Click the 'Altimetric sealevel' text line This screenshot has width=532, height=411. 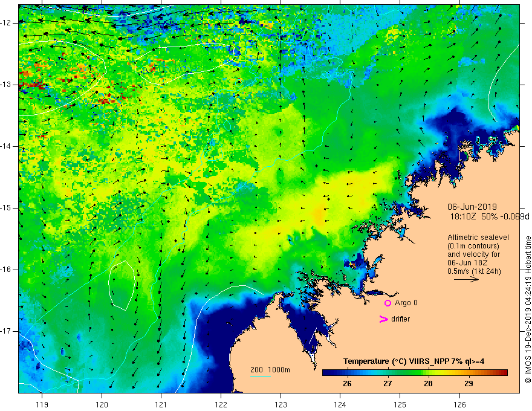tap(478, 238)
